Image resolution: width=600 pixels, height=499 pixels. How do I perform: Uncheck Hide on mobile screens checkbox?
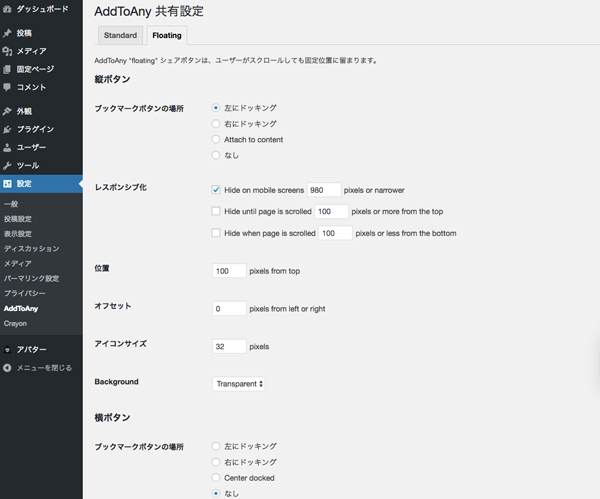[216, 190]
